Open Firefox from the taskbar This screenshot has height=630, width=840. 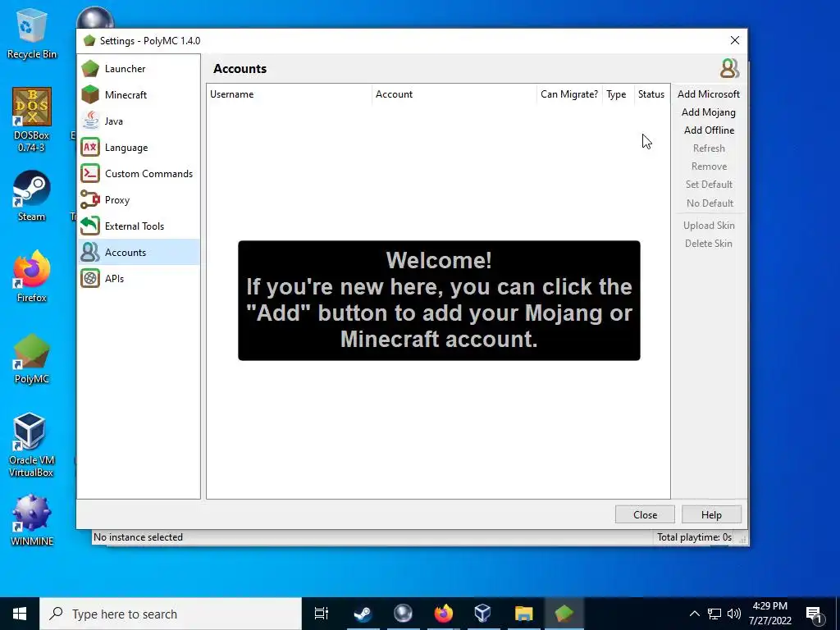coord(443,614)
